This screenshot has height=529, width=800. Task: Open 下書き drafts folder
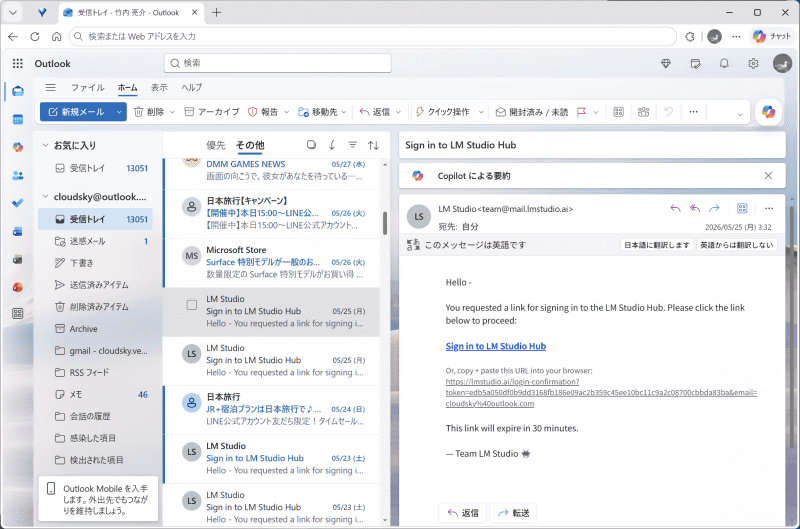click(x=95, y=263)
